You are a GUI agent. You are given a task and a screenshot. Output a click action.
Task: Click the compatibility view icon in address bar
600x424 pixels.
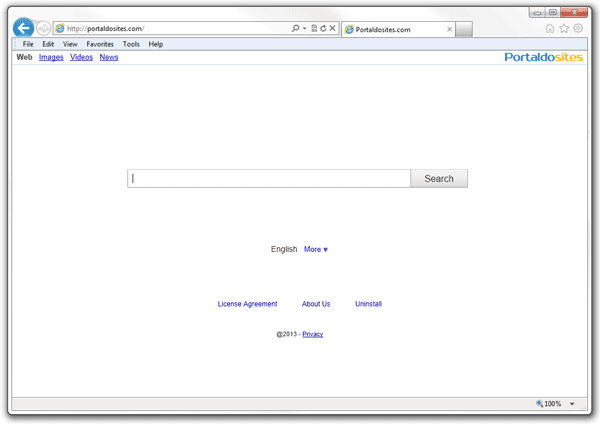(x=314, y=28)
